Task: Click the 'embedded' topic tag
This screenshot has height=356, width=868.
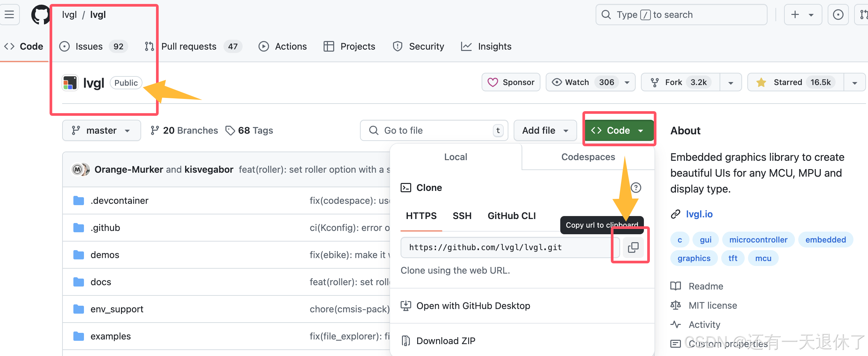Action: (x=826, y=240)
